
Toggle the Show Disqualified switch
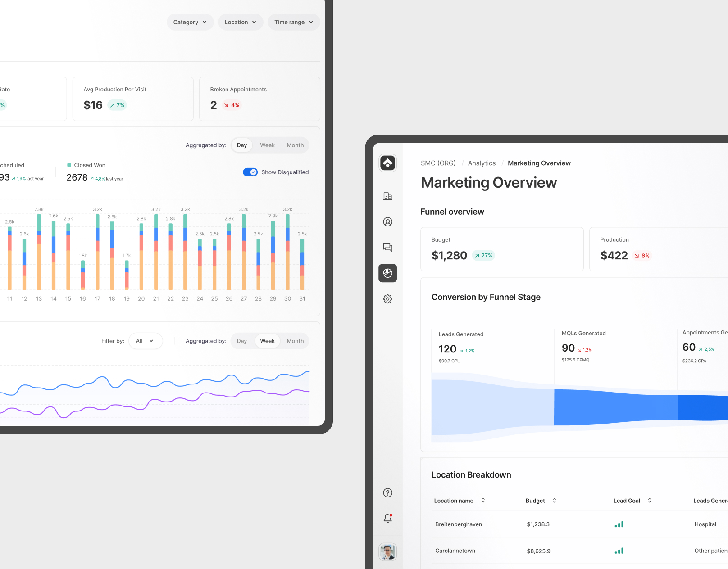(250, 172)
